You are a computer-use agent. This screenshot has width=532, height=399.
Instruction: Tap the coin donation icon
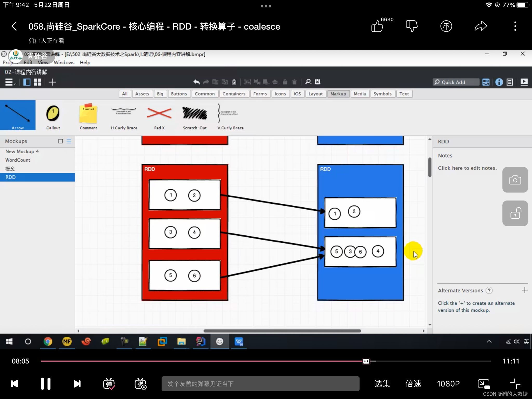click(446, 26)
